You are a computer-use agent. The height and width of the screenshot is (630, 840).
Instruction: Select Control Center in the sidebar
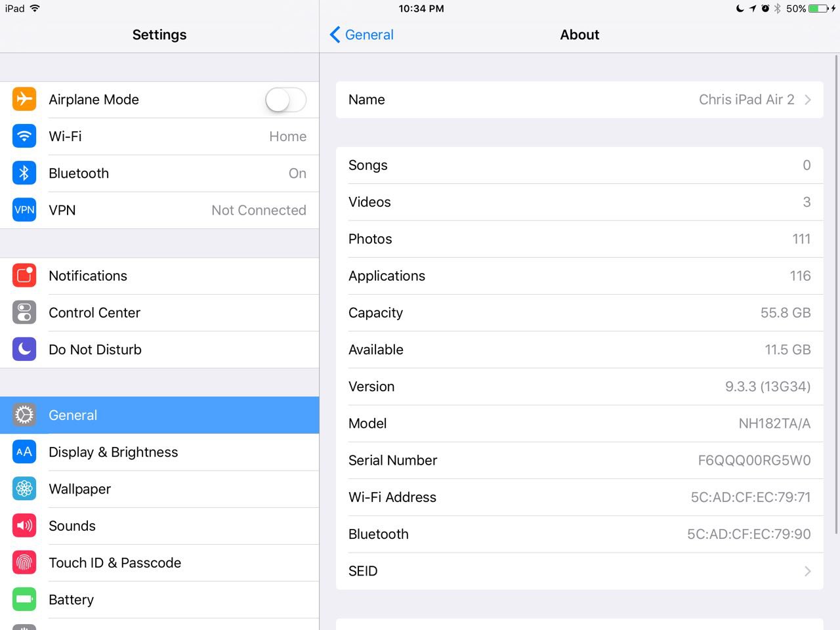159,312
